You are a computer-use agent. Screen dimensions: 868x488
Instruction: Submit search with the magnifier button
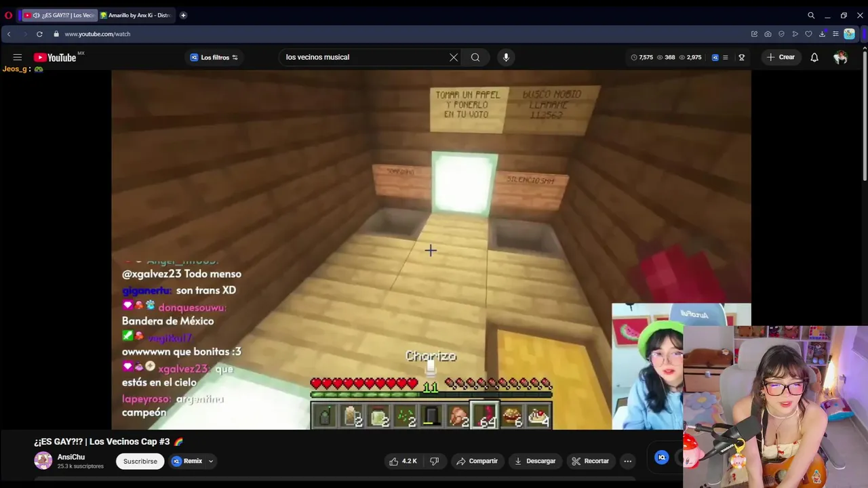pos(475,58)
